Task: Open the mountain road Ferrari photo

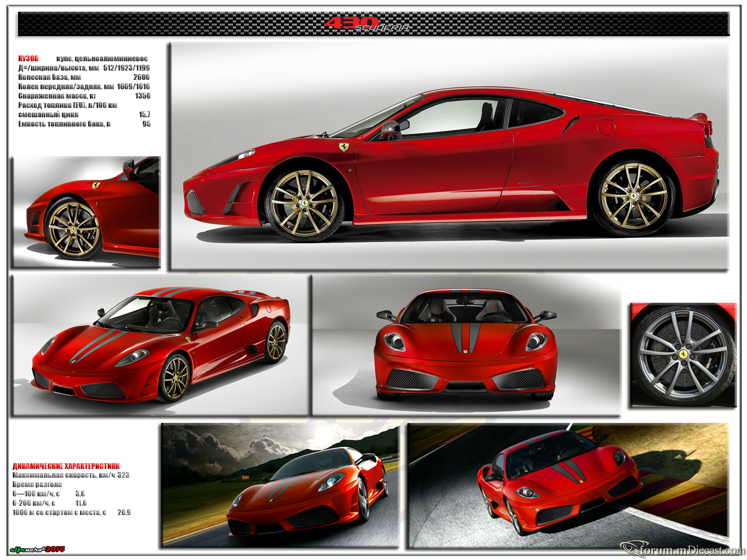Action: coord(280,485)
